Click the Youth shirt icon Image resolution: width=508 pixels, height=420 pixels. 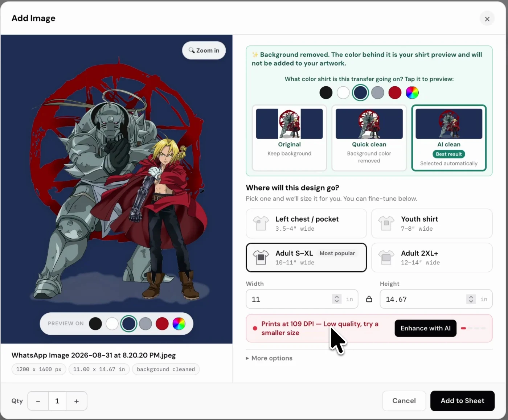click(386, 223)
